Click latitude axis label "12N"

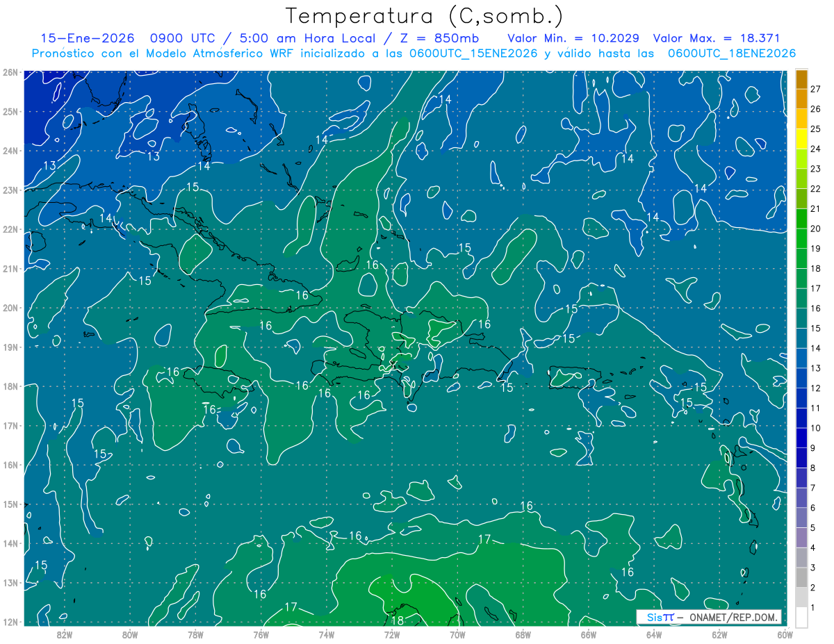pos(10,622)
